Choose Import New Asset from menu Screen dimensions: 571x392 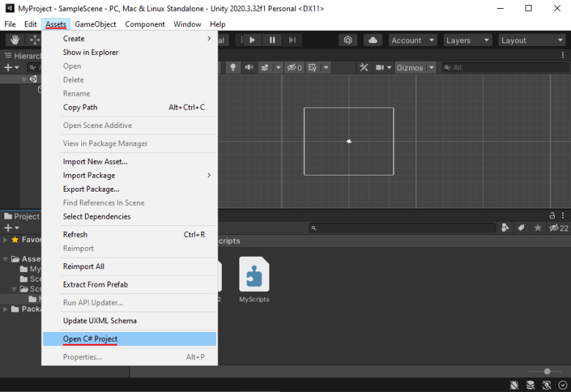click(x=95, y=162)
